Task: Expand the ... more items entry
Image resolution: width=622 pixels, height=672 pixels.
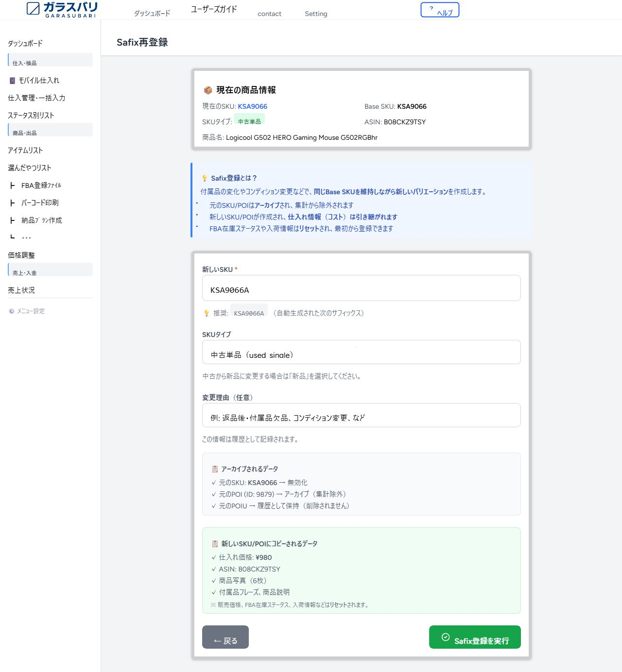Action: 26,237
